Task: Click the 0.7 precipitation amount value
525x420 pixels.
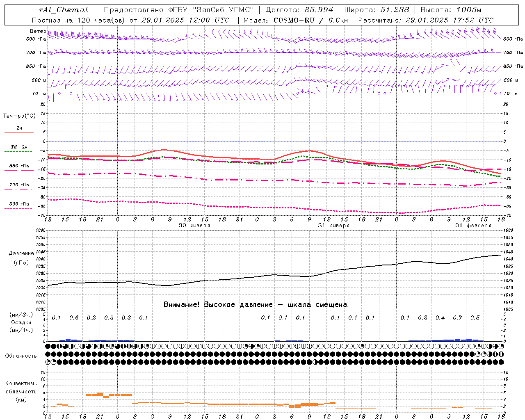Action: coord(458,318)
